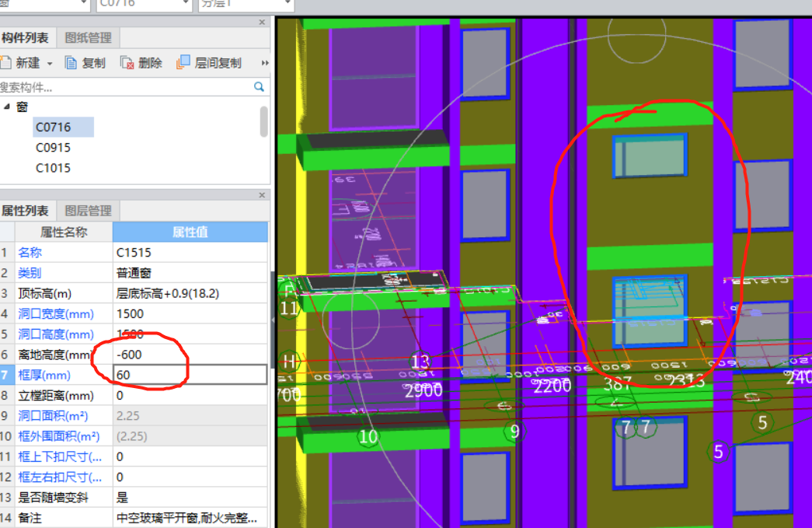Click the 洞口高度(mm) property label
This screenshot has width=812, height=528.
tap(56, 334)
